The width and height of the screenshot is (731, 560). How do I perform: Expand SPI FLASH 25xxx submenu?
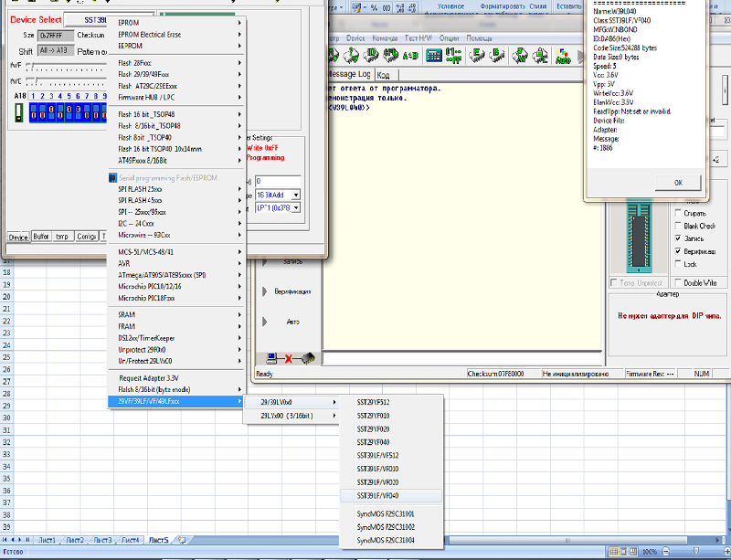[x=176, y=189]
